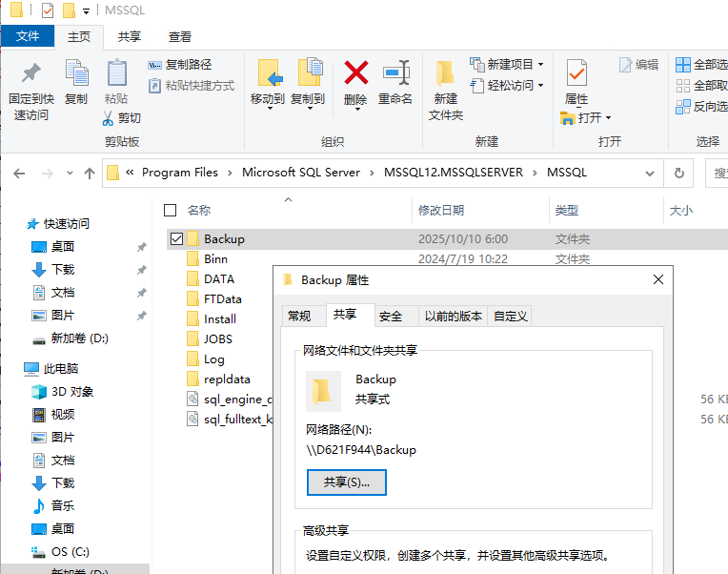Click MSSQL12.MSSQLSERVER breadcrumb
The height and width of the screenshot is (574, 728).
click(x=454, y=173)
